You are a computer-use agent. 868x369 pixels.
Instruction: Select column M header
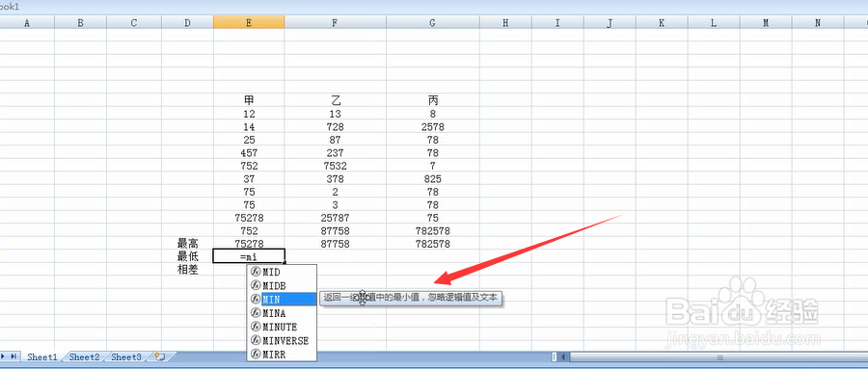tap(766, 23)
